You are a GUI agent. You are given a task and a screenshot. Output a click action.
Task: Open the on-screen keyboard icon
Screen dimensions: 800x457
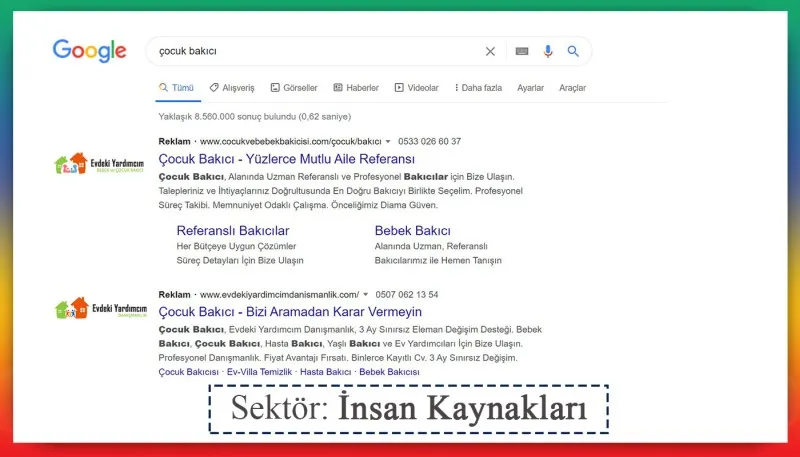coord(521,51)
